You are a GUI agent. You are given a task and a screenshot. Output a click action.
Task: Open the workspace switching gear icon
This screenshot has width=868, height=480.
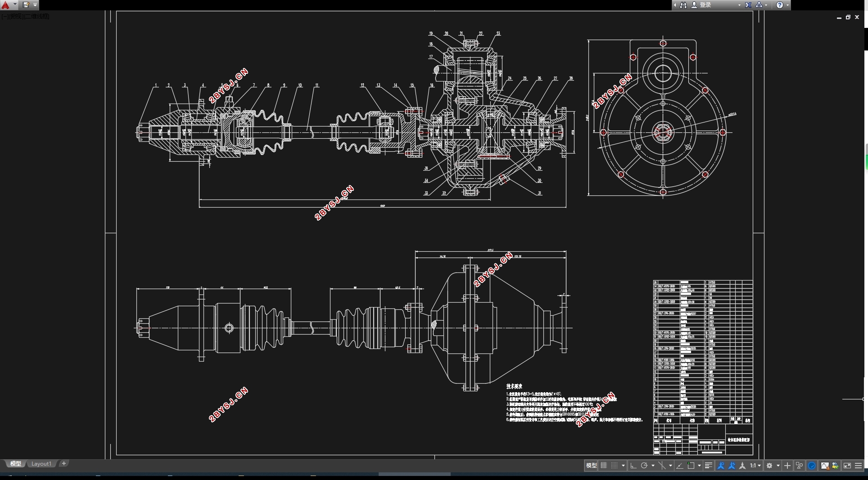click(x=769, y=466)
